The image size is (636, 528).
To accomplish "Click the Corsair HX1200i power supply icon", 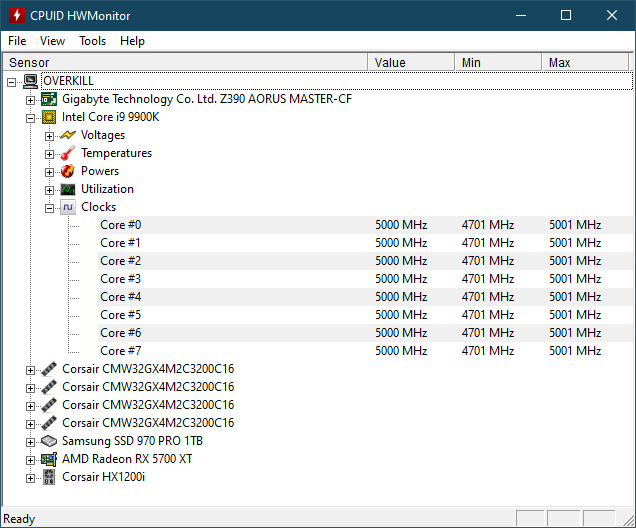I will coord(49,477).
